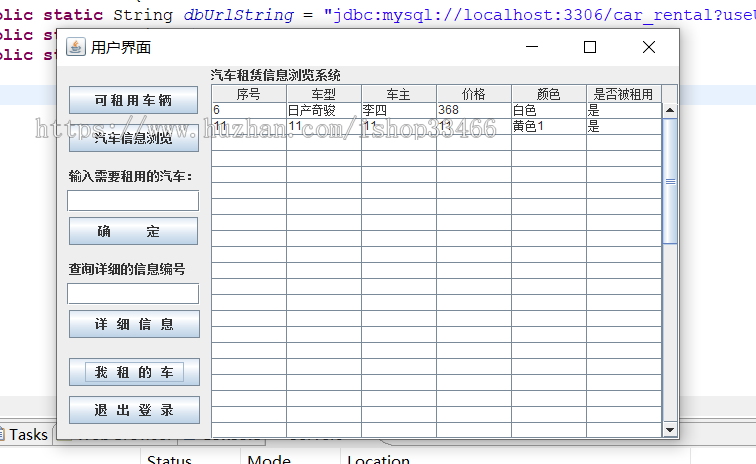Click the 颜色 column header
This screenshot has height=464, width=756.
pos(549,94)
